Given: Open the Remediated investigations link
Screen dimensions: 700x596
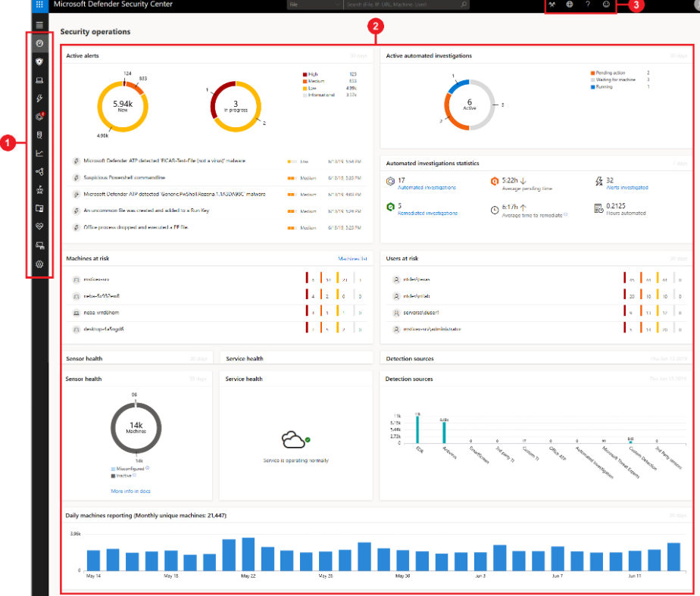Looking at the screenshot, I should [x=428, y=214].
